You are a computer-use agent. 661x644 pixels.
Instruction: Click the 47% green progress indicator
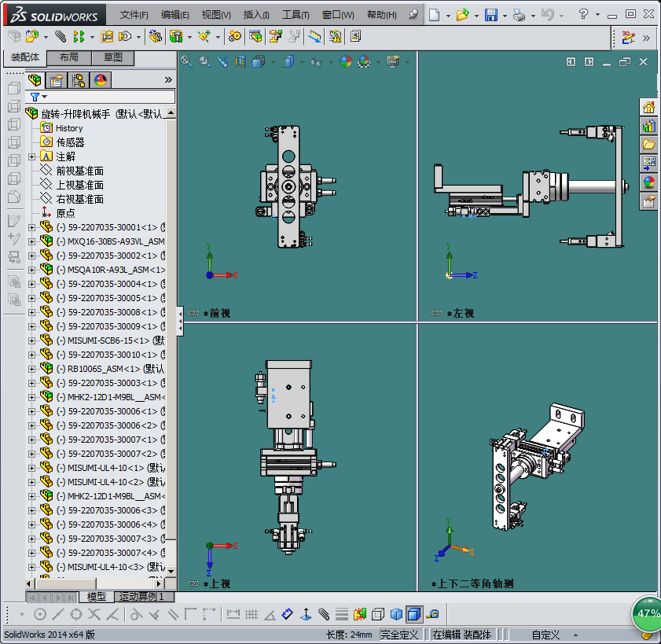point(648,613)
